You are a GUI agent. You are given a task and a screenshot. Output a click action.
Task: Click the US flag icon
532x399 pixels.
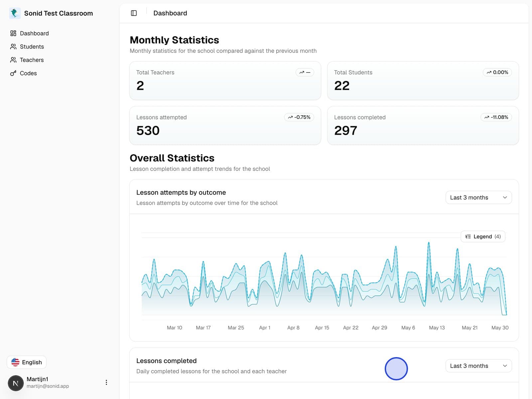15,362
